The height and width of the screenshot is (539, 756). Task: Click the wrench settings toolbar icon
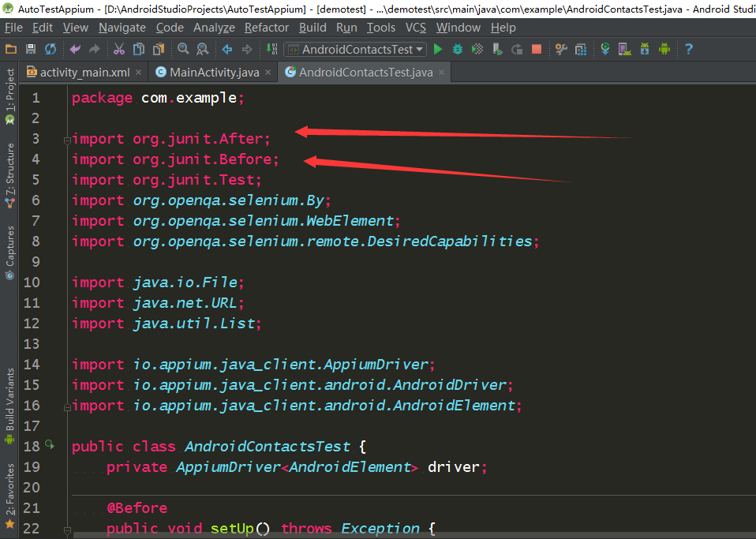tap(561, 49)
